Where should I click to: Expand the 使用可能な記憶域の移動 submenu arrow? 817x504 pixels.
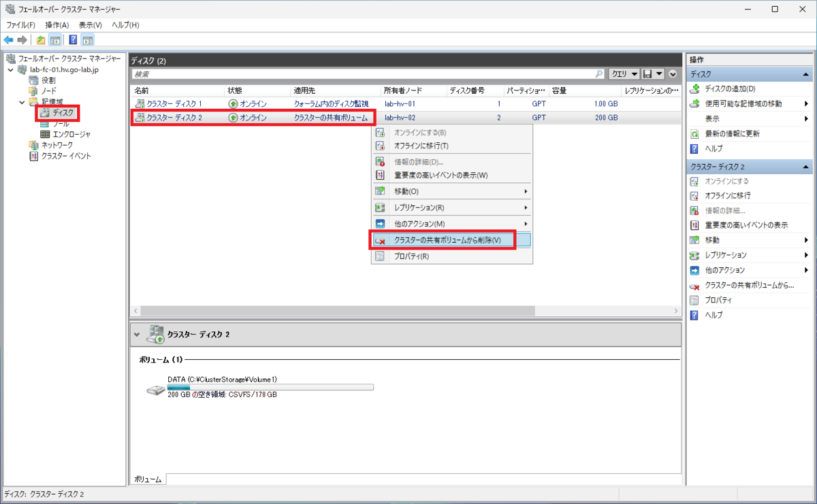(x=806, y=104)
